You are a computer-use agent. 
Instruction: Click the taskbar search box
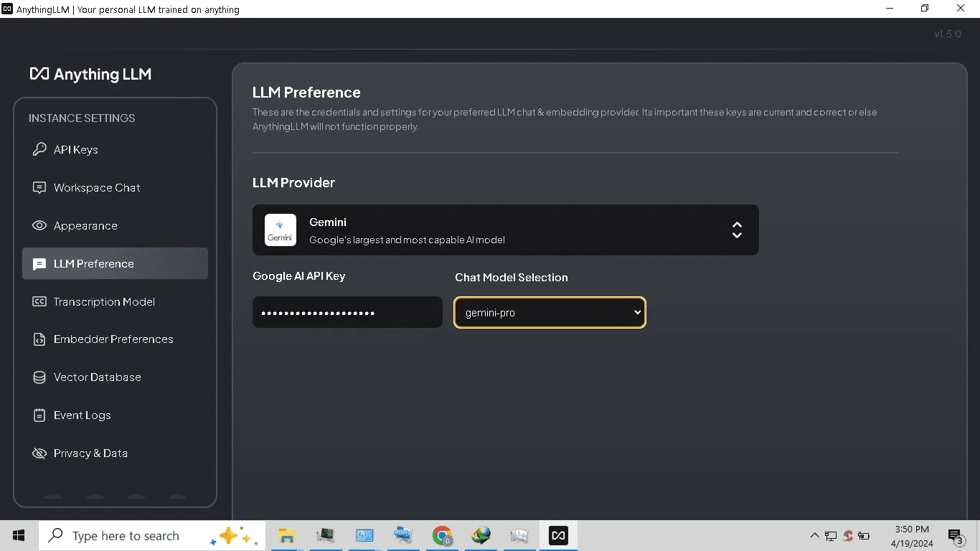[x=151, y=536]
